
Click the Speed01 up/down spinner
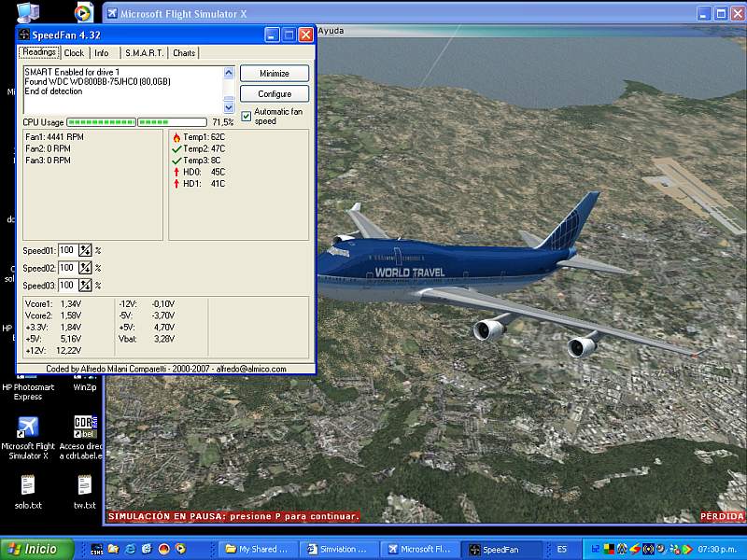pyautogui.click(x=85, y=250)
